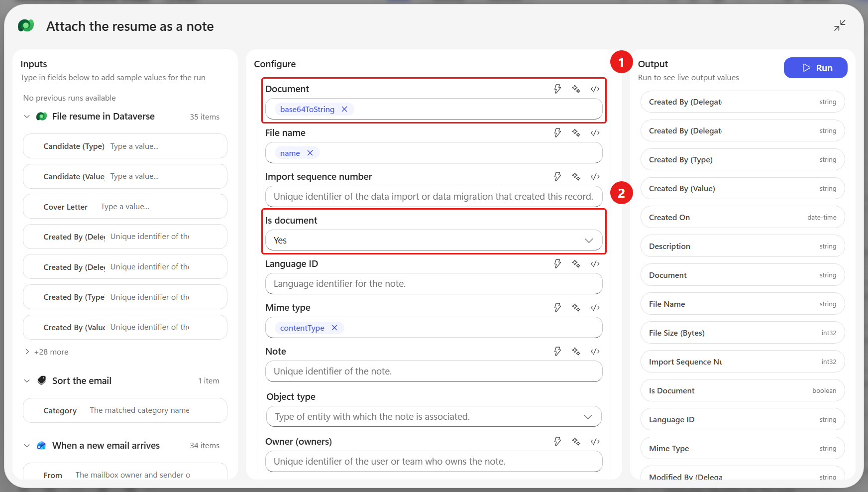Click the Note text box
This screenshot has width=868, height=492.
pos(434,371)
